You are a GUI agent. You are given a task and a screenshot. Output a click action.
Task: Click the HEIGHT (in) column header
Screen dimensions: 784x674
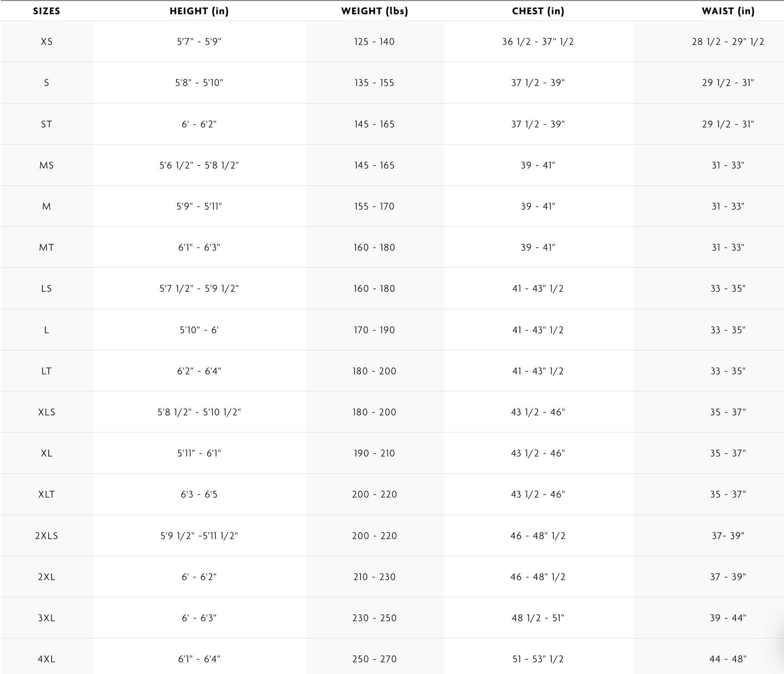pos(199,11)
